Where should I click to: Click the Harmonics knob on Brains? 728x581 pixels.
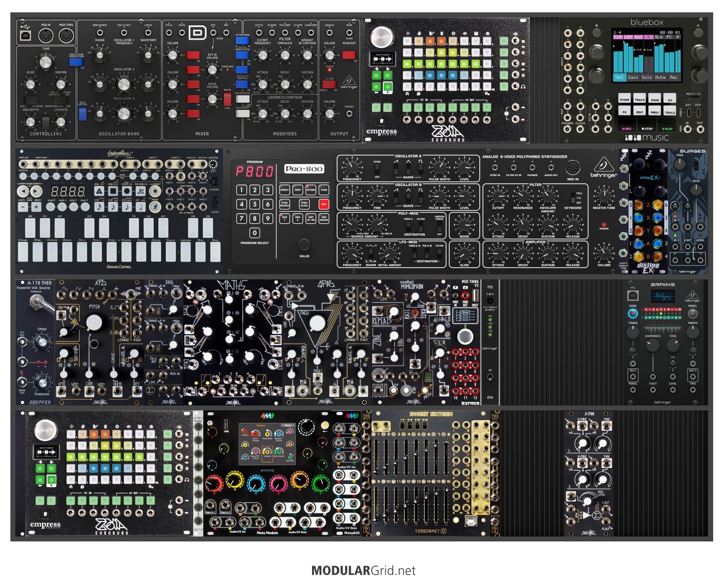click(653, 345)
